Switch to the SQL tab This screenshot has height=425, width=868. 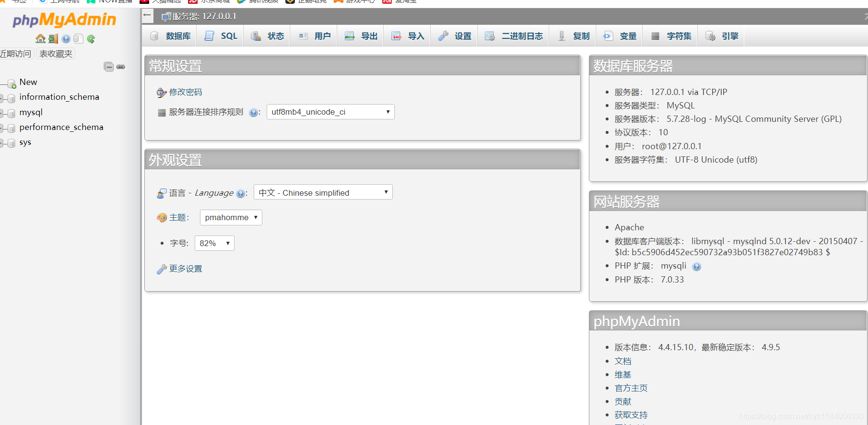[x=221, y=36]
